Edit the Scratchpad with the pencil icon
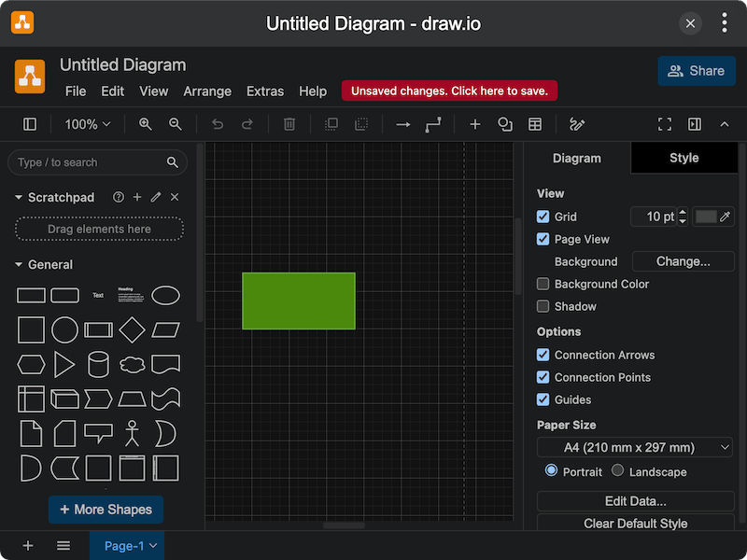 tap(156, 197)
